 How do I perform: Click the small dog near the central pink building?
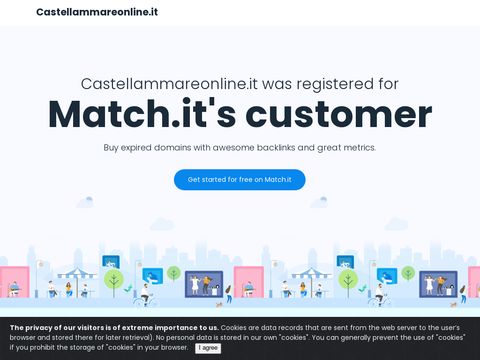[x=219, y=304]
